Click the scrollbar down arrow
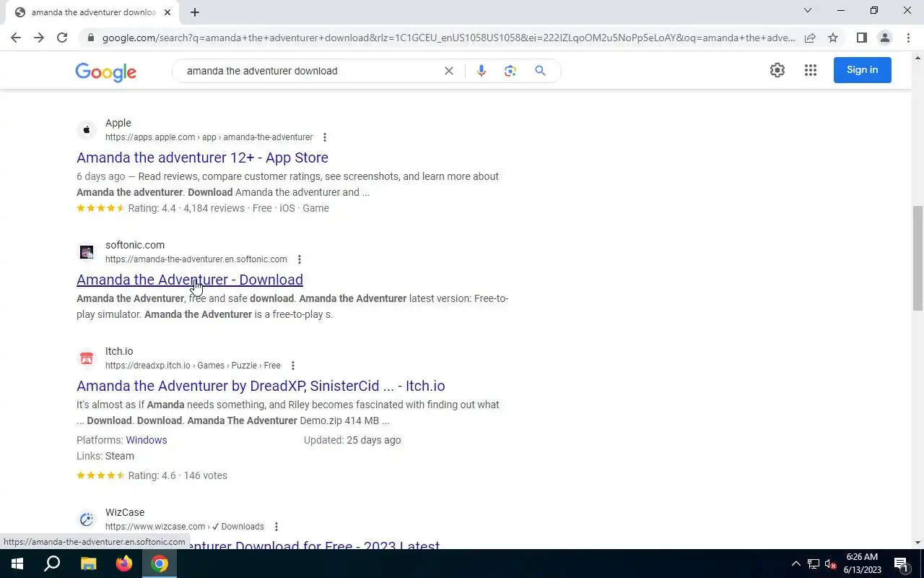The height and width of the screenshot is (578, 924). pos(918,543)
